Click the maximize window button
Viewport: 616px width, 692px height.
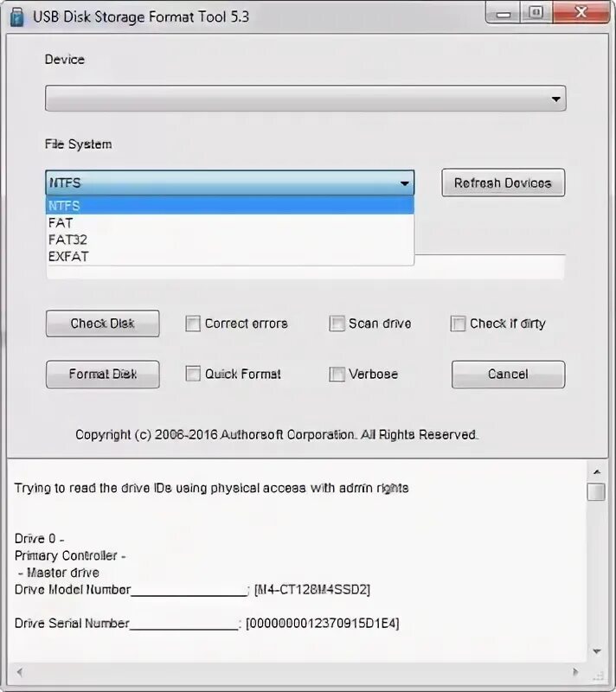coord(536,12)
